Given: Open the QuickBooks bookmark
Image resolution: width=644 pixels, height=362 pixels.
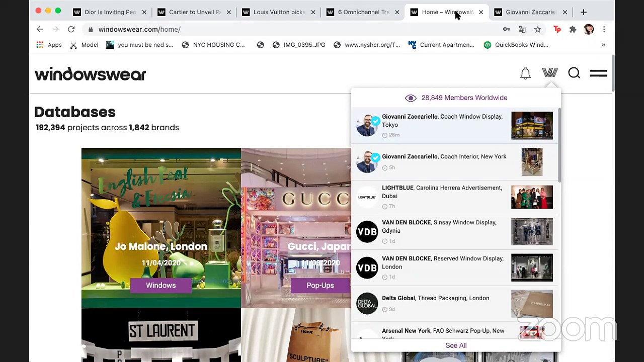Looking at the screenshot, I should [x=516, y=45].
